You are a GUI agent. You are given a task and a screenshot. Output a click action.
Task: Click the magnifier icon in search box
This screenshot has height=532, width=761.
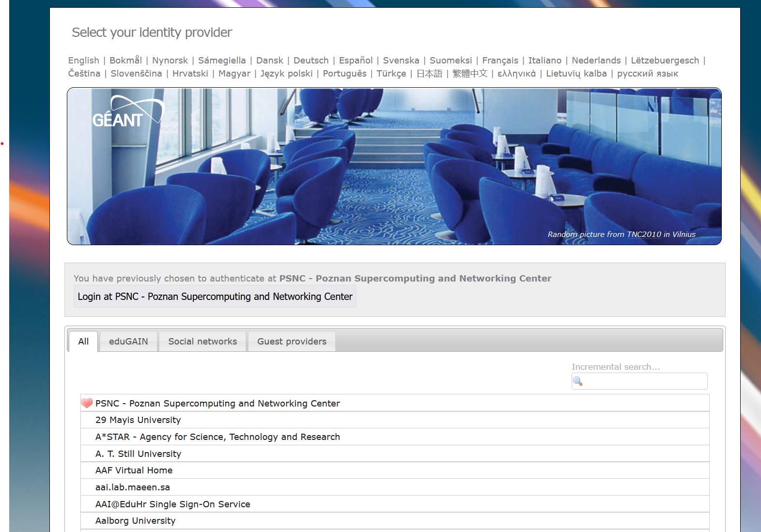tap(577, 381)
